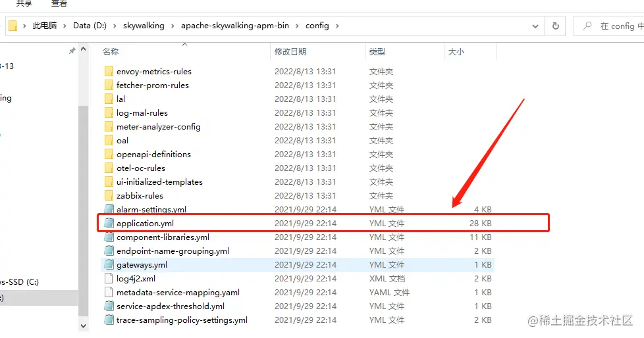Click YAML 文件 type of metadata-service-mapping.yaml
Image resolution: width=644 pixels, height=338 pixels.
389,292
